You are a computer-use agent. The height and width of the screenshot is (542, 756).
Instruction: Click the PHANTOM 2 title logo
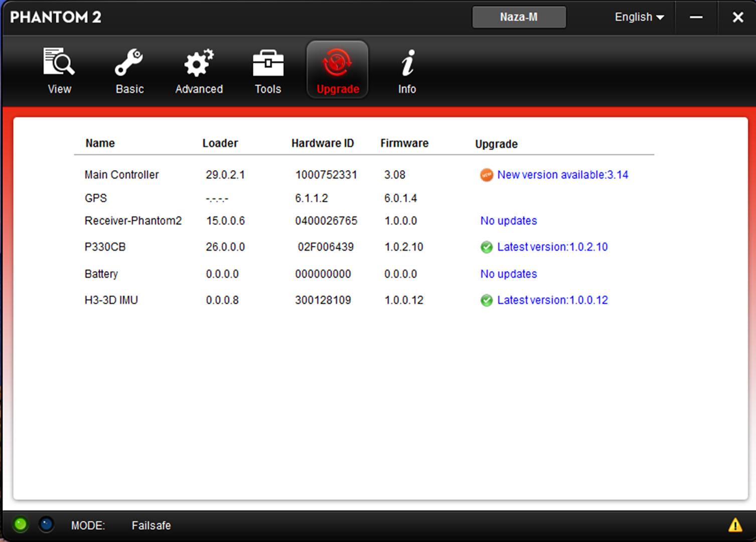pyautogui.click(x=56, y=17)
